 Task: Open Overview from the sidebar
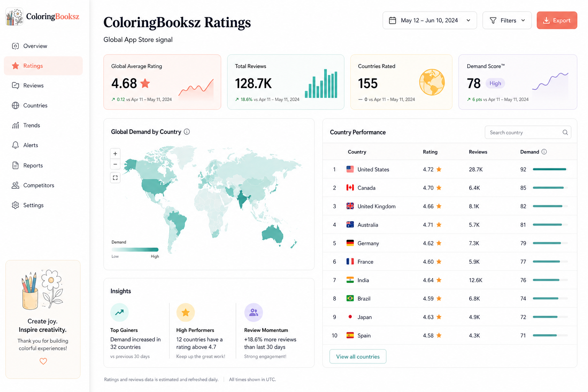43,46
